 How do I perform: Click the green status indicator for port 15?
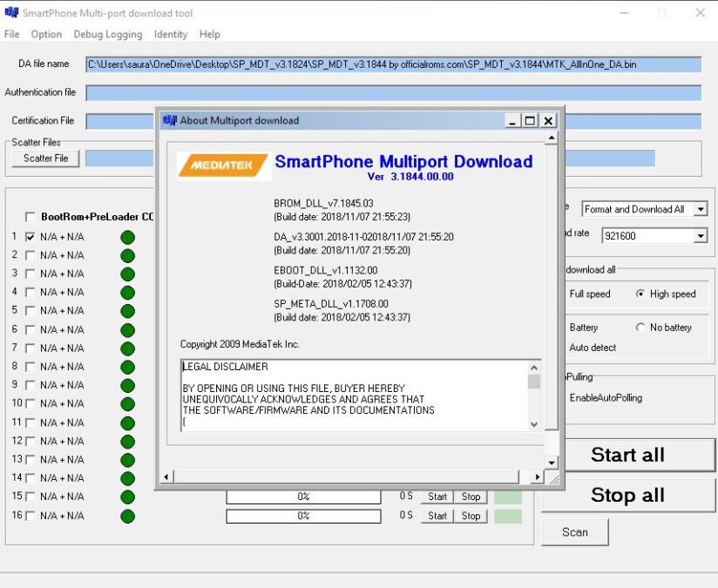pos(128,497)
